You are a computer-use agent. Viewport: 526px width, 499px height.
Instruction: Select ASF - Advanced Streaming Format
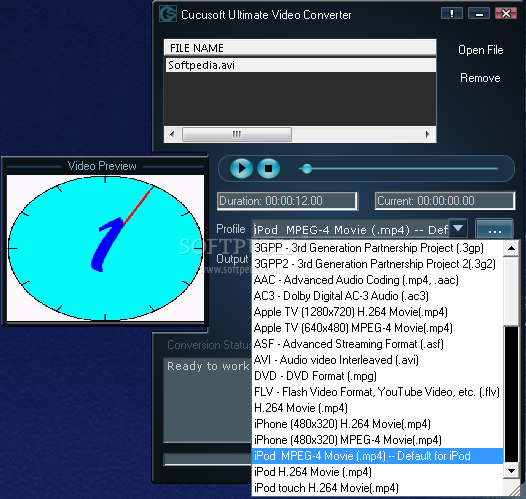coord(377,344)
